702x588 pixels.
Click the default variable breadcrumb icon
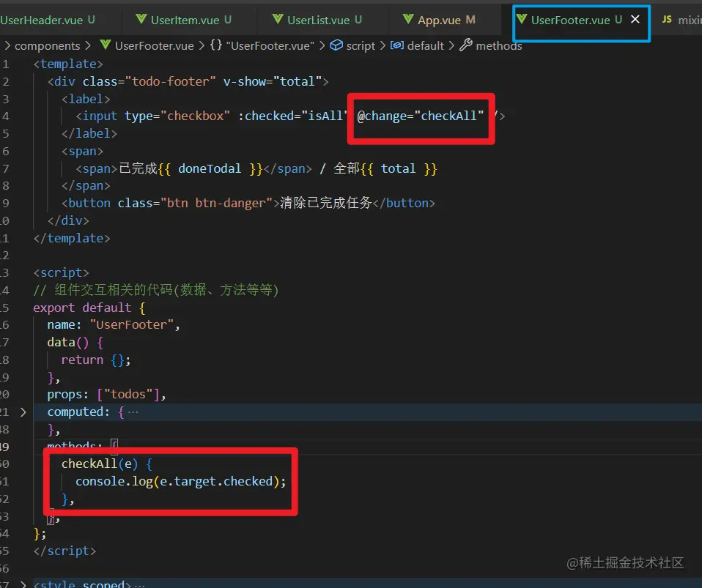(397, 45)
